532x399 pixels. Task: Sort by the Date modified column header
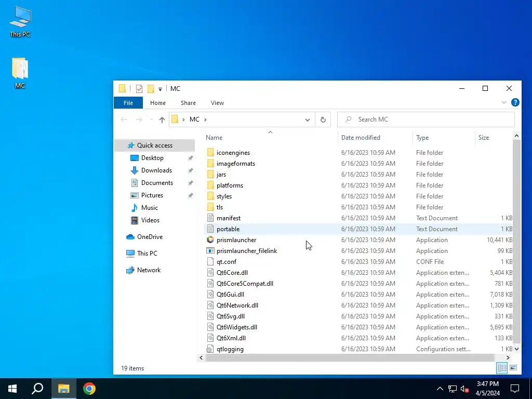361,137
